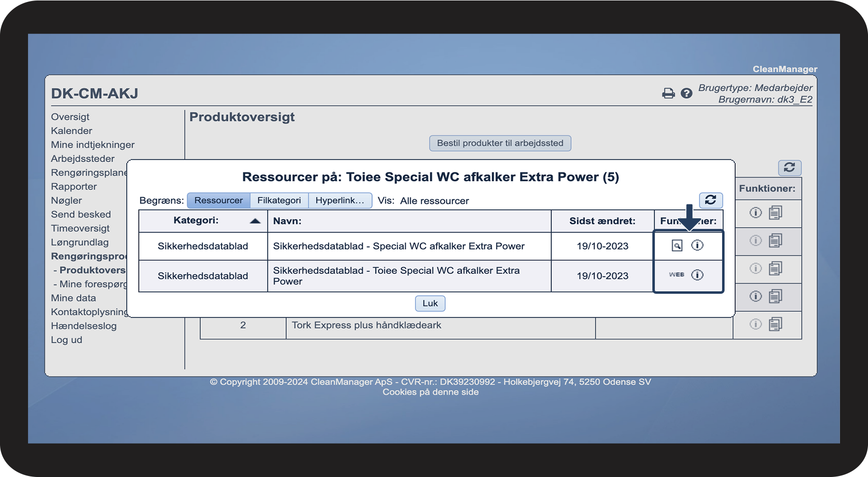
Task: Open Hændelseslog in the sidebar
Action: tap(84, 326)
